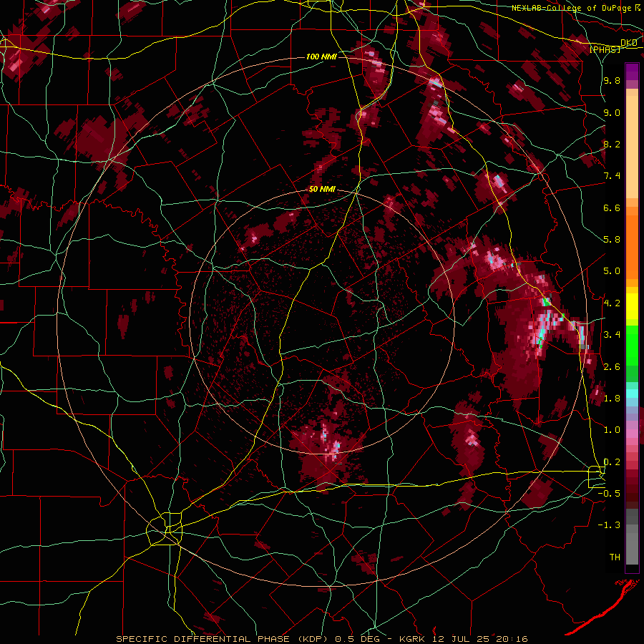Click the "[PHAS]" units label
The height and width of the screenshot is (644, 644).
(605, 49)
